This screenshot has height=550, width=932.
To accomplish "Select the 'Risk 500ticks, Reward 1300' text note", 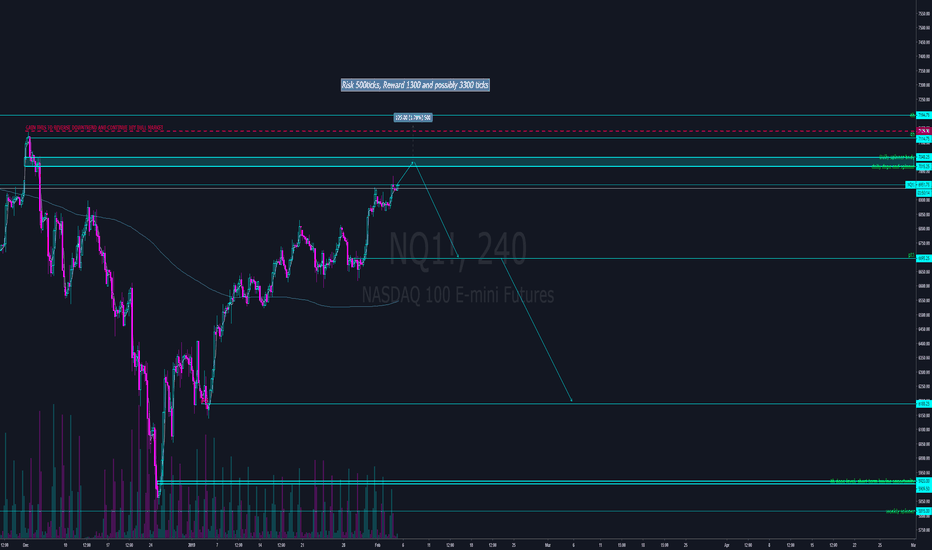I will pos(415,85).
